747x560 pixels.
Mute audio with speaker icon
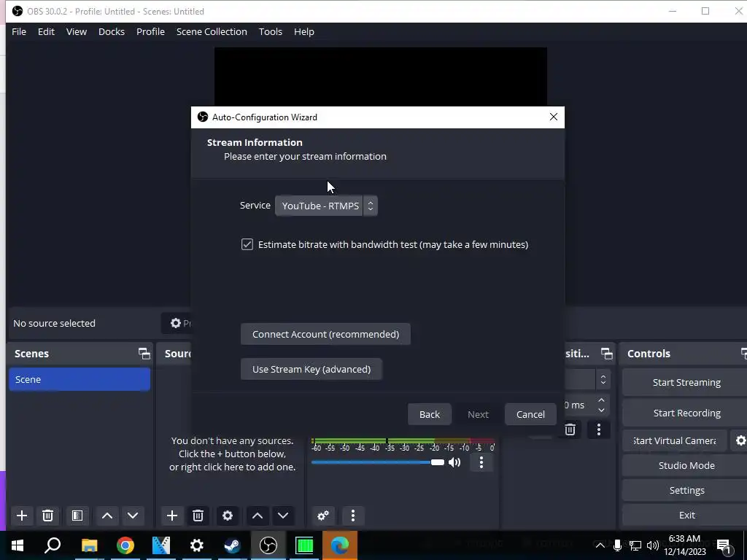(454, 462)
